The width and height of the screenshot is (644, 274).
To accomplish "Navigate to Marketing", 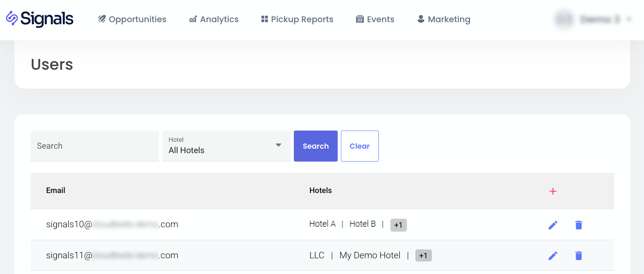I will pyautogui.click(x=444, y=19).
